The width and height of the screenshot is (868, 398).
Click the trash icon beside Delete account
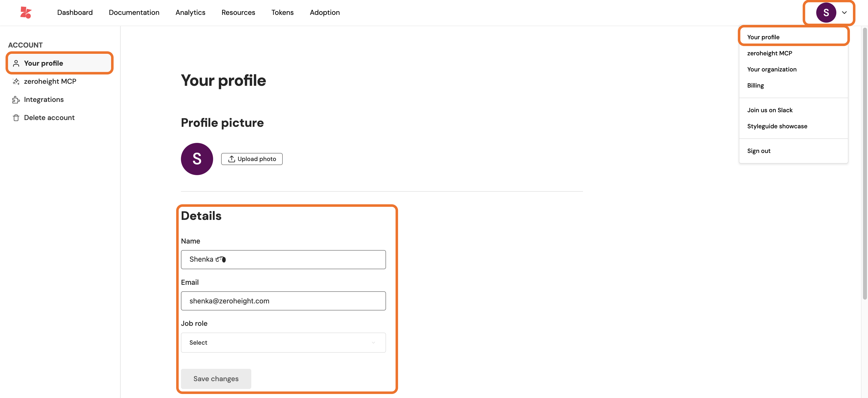[16, 118]
